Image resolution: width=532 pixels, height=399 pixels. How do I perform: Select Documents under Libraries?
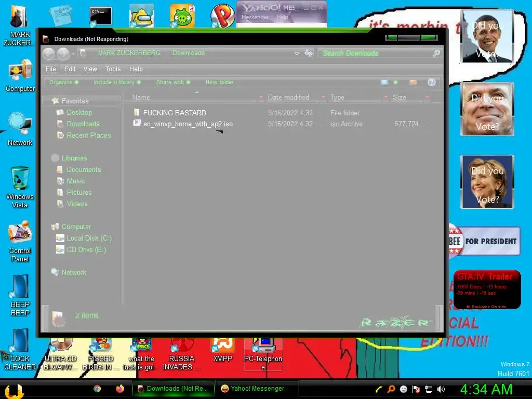click(84, 169)
